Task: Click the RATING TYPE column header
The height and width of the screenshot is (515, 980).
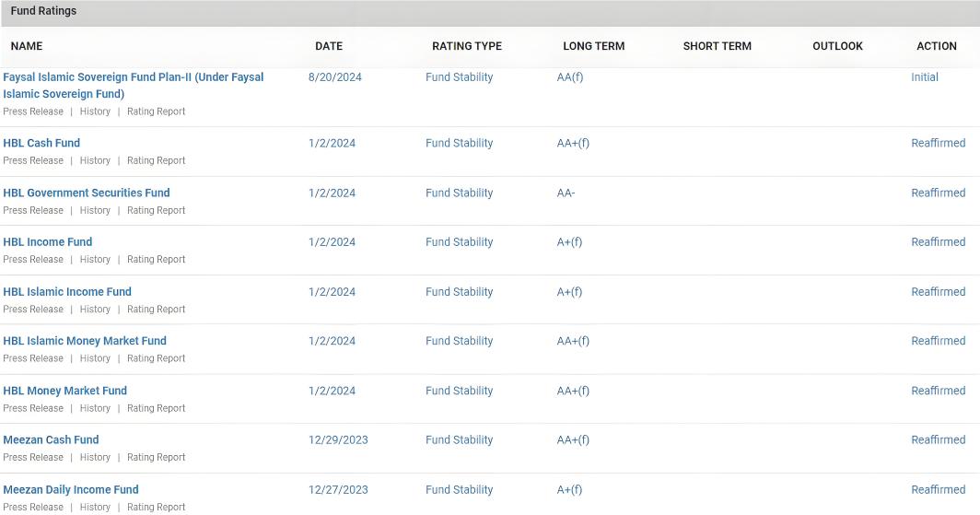Action: point(467,46)
